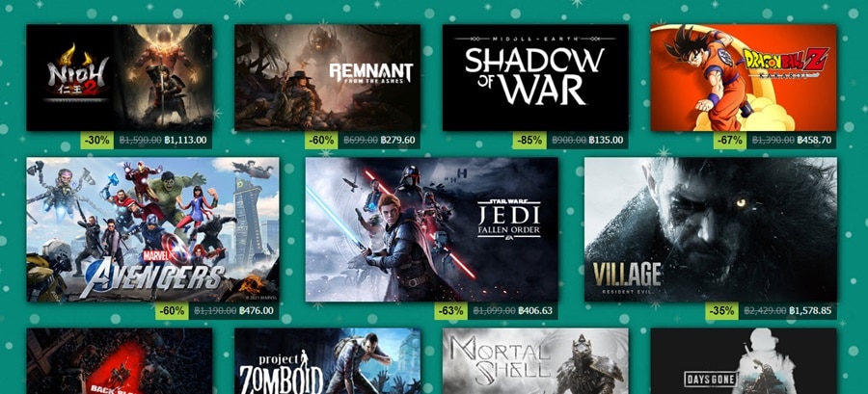Image resolution: width=868 pixels, height=394 pixels.
Task: Click the -60% Avengers discount badge
Action: point(172,310)
